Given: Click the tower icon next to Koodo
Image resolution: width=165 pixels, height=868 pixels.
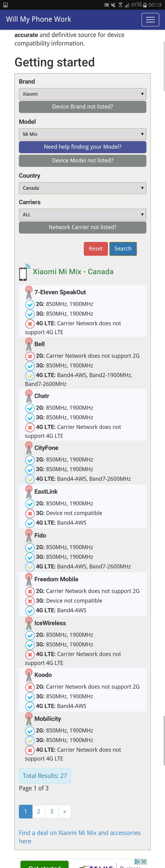Looking at the screenshot, I should coord(29,675).
